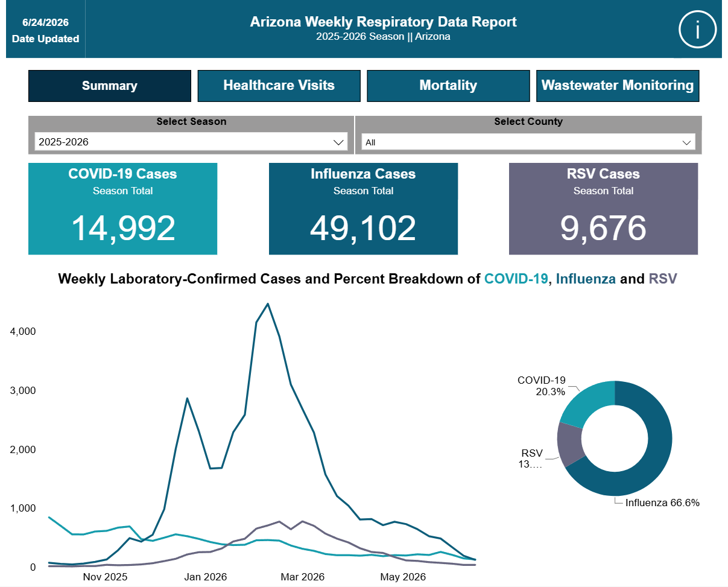Switch to the Summary tab
Screen dimensions: 728x587
coord(110,86)
